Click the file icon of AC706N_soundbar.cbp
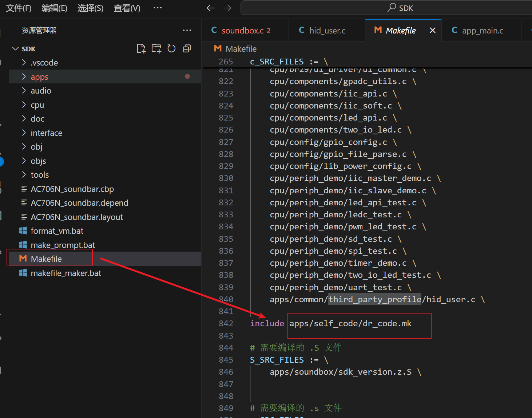The image size is (532, 418). coord(24,189)
